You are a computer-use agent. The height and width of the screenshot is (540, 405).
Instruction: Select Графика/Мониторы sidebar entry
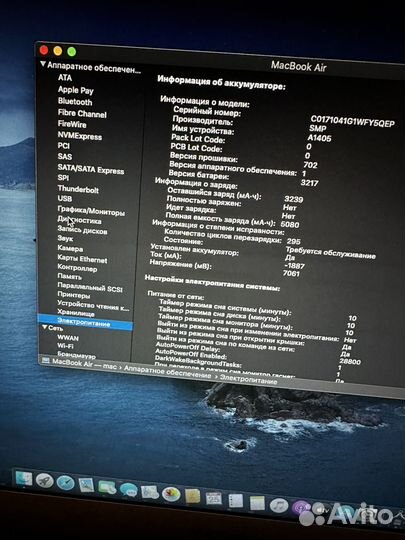coord(91,211)
